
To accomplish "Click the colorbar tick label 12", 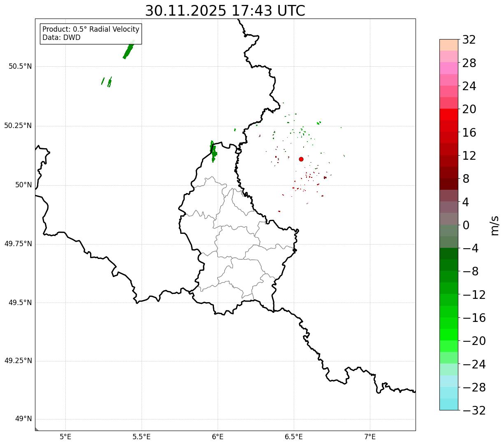I will pyautogui.click(x=469, y=156).
